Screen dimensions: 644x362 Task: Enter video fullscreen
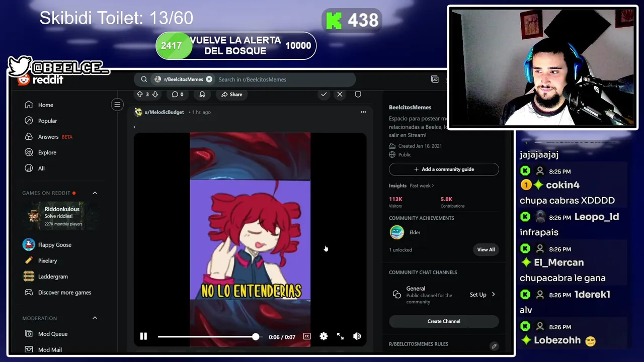coord(341,336)
